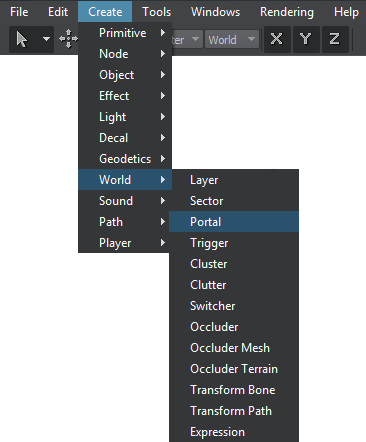Open the Rendering menu
The height and width of the screenshot is (442, 366).
tap(287, 12)
